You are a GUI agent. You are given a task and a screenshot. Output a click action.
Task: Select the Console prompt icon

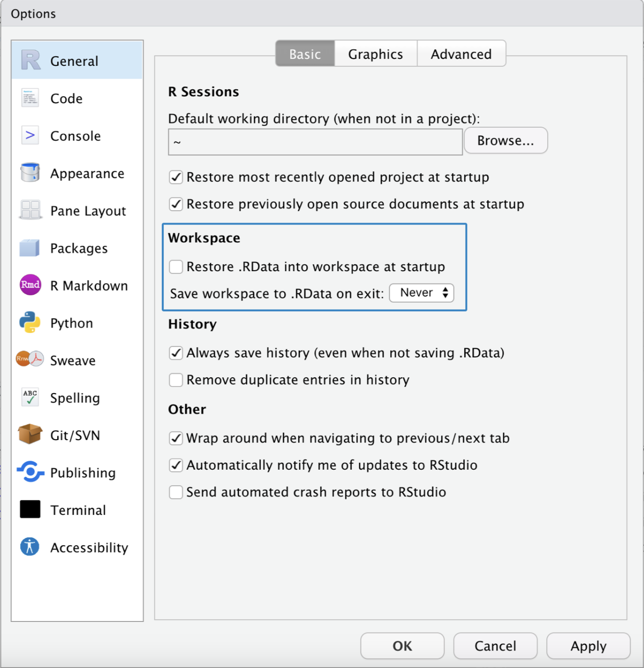tap(30, 135)
